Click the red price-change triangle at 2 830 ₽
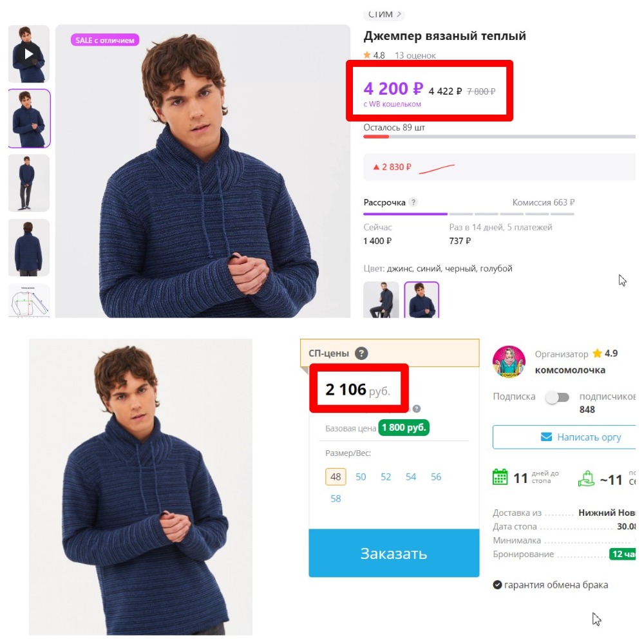The width and height of the screenshot is (644, 644). click(x=376, y=167)
